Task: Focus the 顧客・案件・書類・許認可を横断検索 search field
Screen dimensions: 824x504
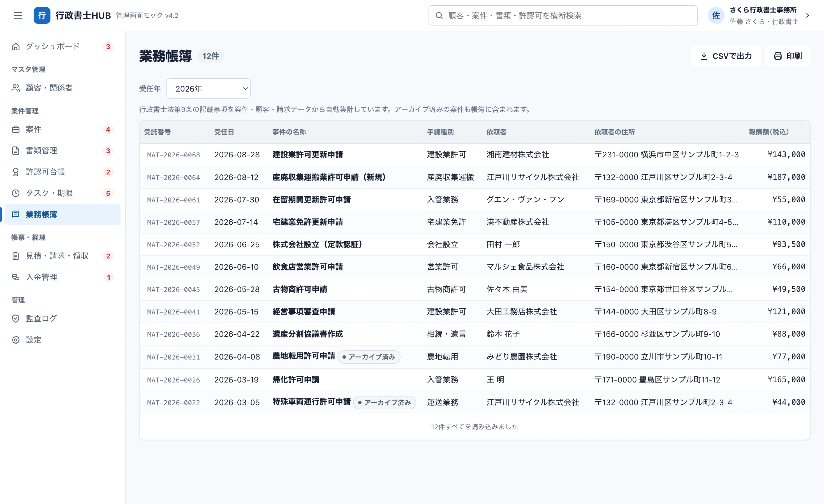Action: click(563, 15)
